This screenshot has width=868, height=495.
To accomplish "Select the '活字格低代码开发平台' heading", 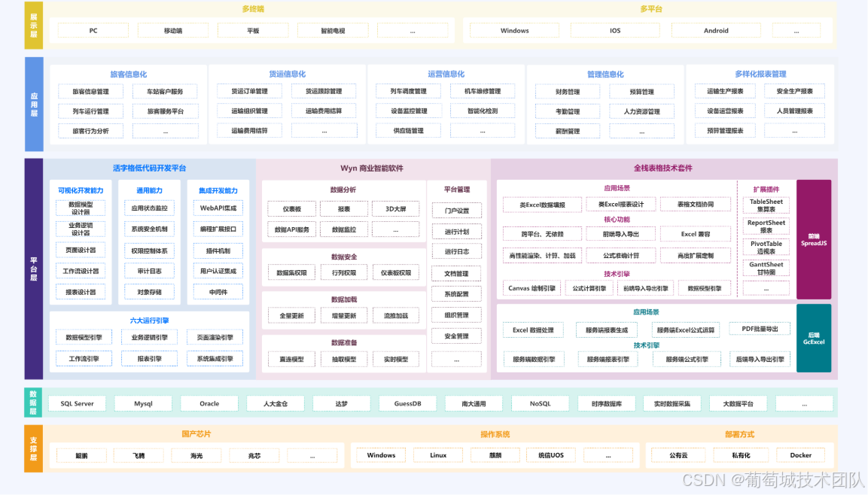I will (x=150, y=168).
